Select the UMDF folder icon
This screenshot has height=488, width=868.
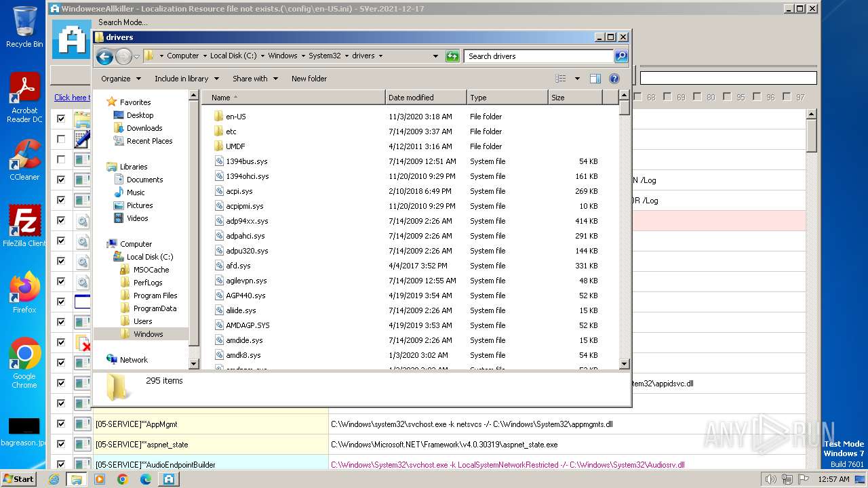click(218, 146)
